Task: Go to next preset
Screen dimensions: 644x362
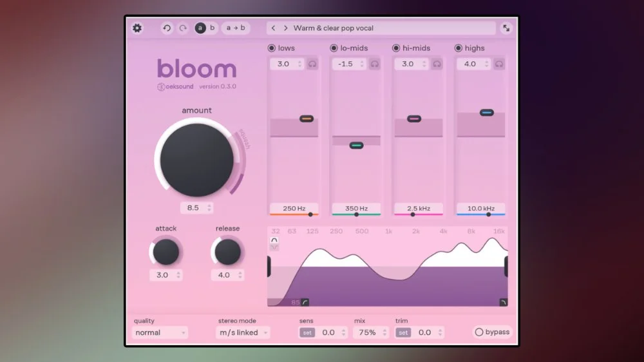Action: click(285, 28)
